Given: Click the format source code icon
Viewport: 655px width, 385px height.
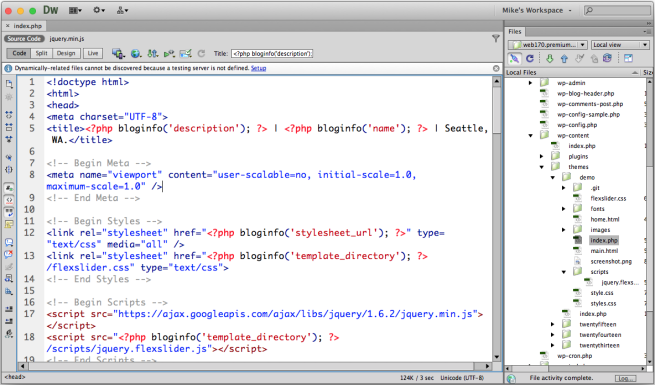Looking at the screenshot, I should [x=9, y=334].
